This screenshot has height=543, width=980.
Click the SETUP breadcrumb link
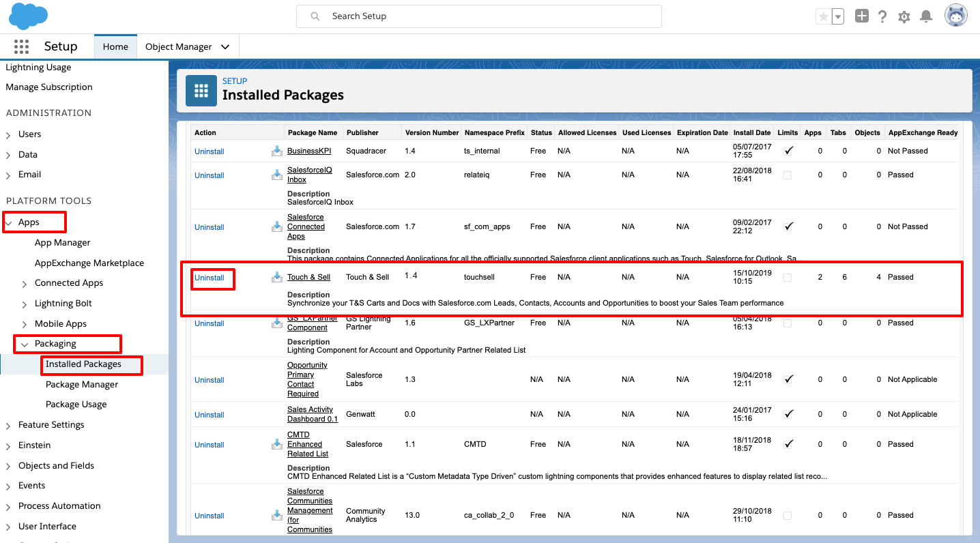tap(235, 81)
